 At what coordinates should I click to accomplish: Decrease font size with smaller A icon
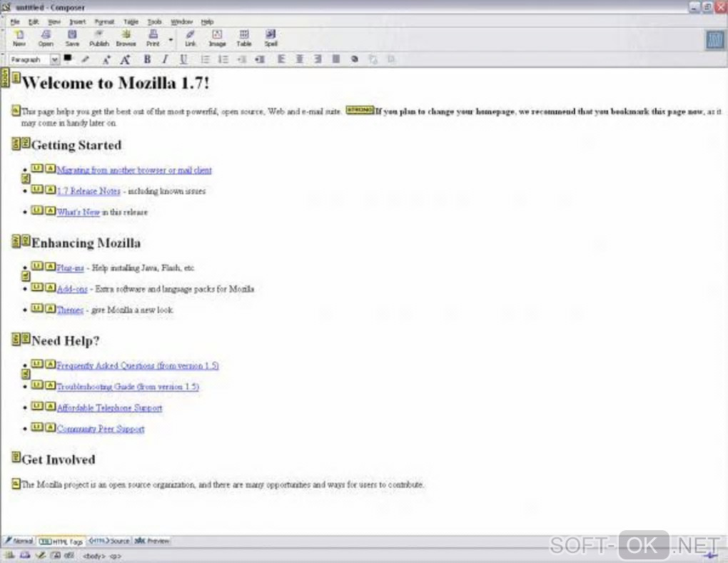[x=106, y=59]
